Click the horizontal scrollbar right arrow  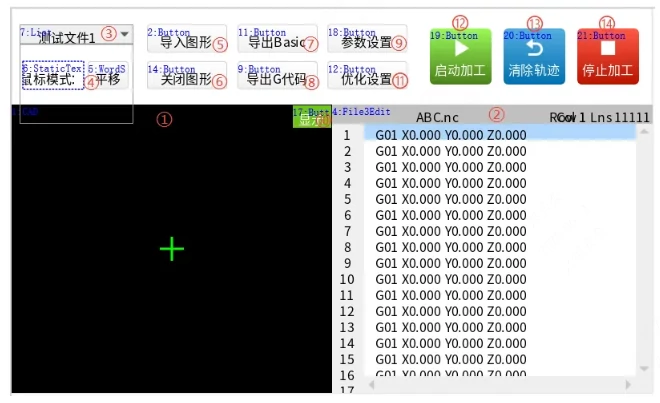[x=628, y=384]
